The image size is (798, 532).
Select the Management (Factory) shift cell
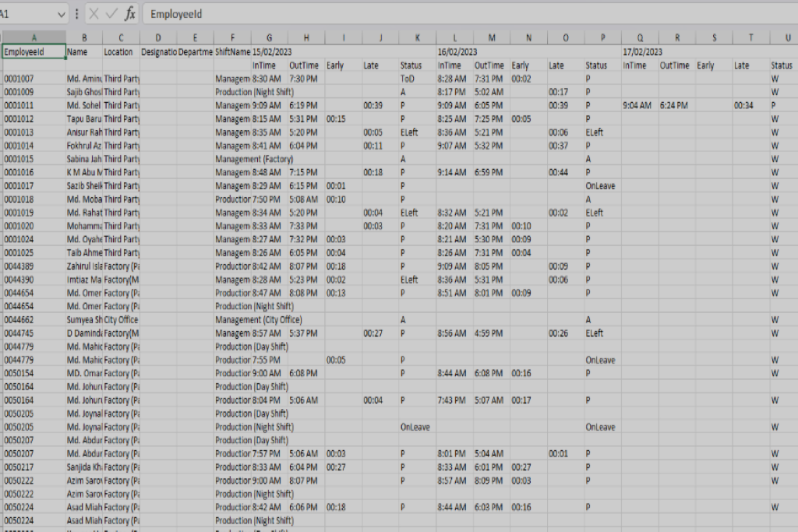coord(254,159)
